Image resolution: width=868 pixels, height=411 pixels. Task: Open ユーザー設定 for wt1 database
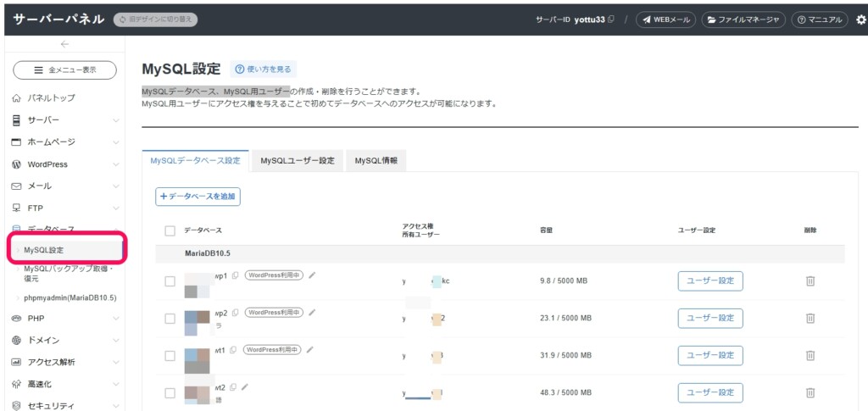710,355
